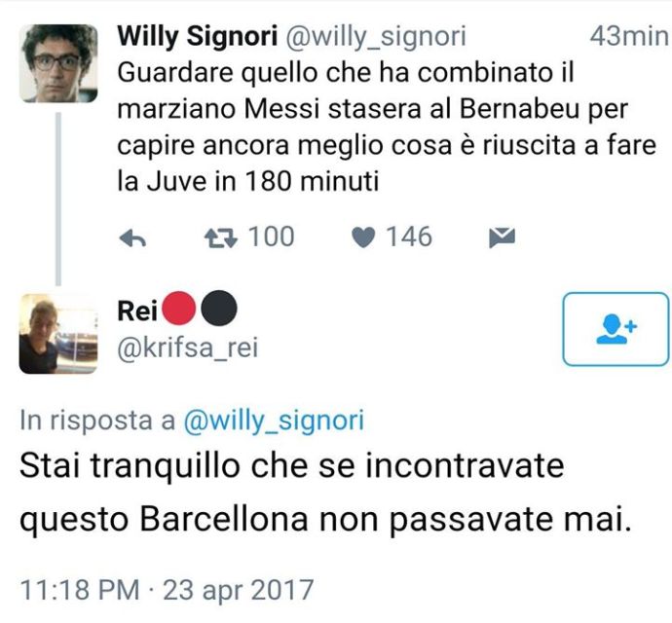Click the @willy_signori handle in header
Viewport: 672px width, 623px height.
tap(375, 36)
